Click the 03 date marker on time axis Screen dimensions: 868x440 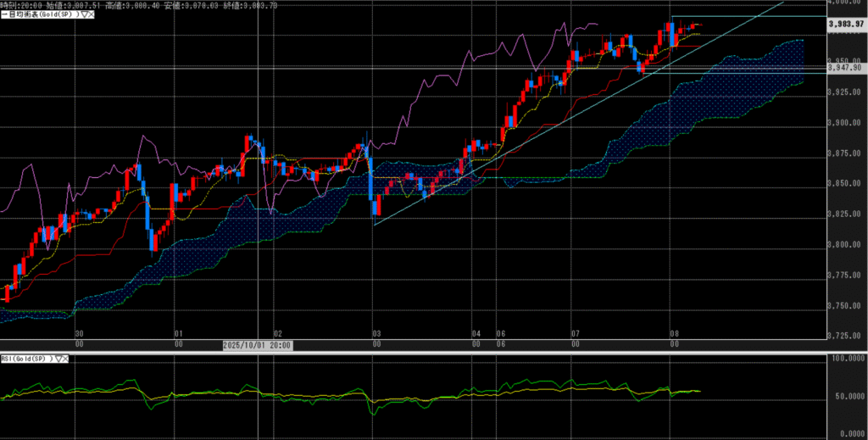click(374, 334)
